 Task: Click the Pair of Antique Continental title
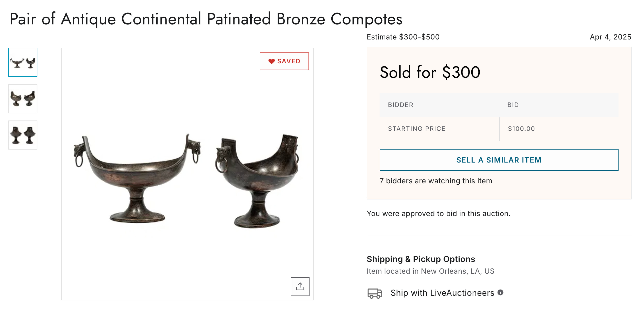[x=206, y=19]
